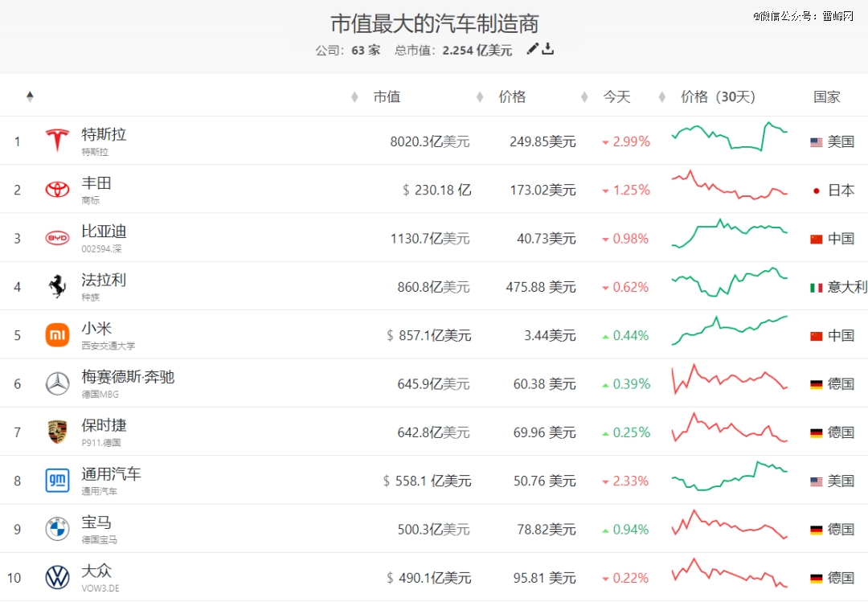Click Mercedes-Benz's 30-day price chart
Viewport: 868px width, 602px height.
730,379
